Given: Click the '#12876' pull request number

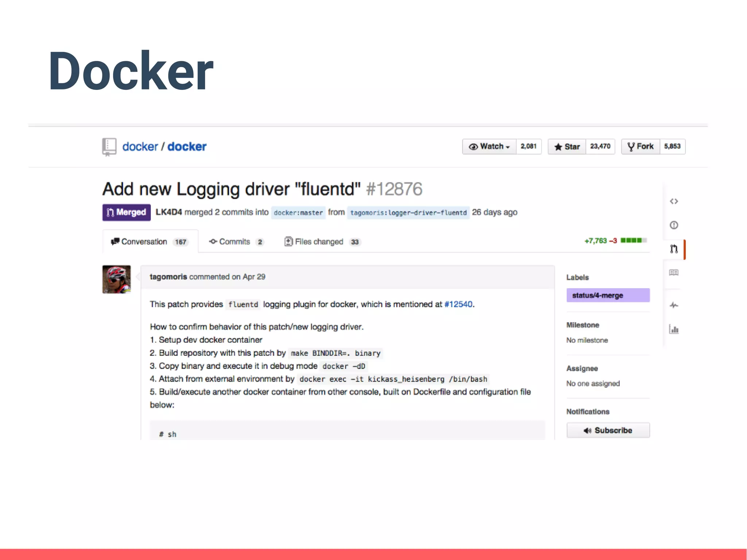Looking at the screenshot, I should pyautogui.click(x=394, y=189).
